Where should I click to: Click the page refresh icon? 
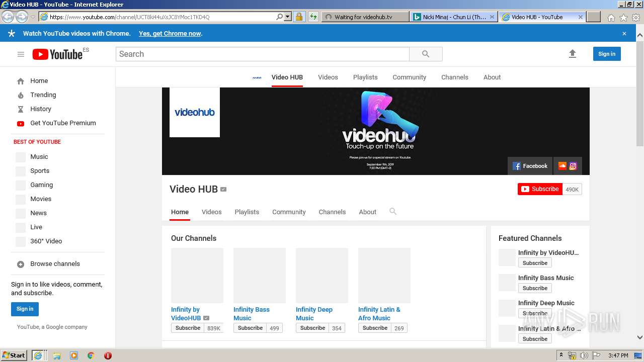coord(313,17)
